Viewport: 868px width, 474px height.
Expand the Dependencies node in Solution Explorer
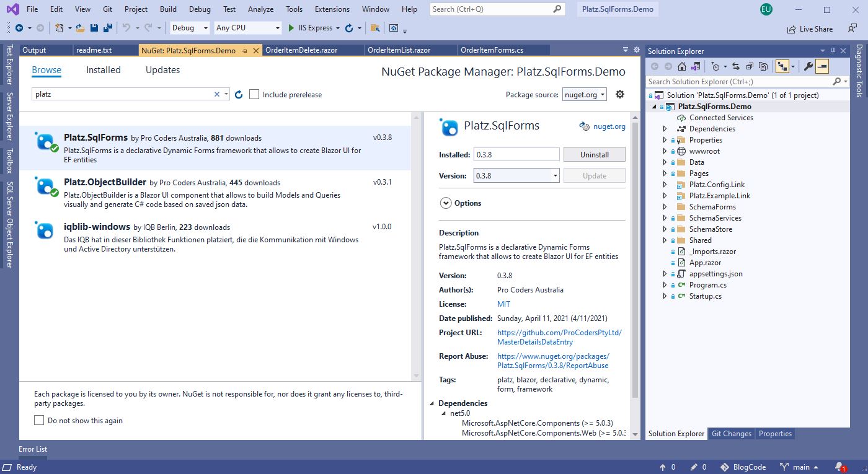[x=665, y=129]
